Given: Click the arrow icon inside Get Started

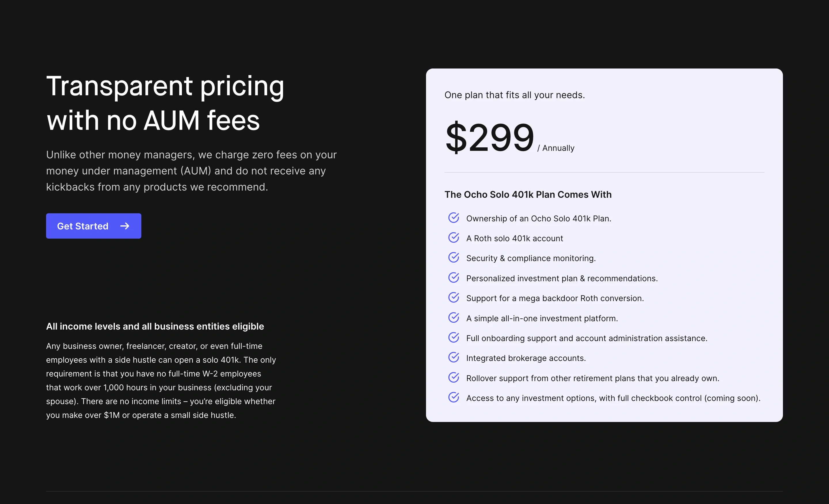Looking at the screenshot, I should pyautogui.click(x=125, y=226).
